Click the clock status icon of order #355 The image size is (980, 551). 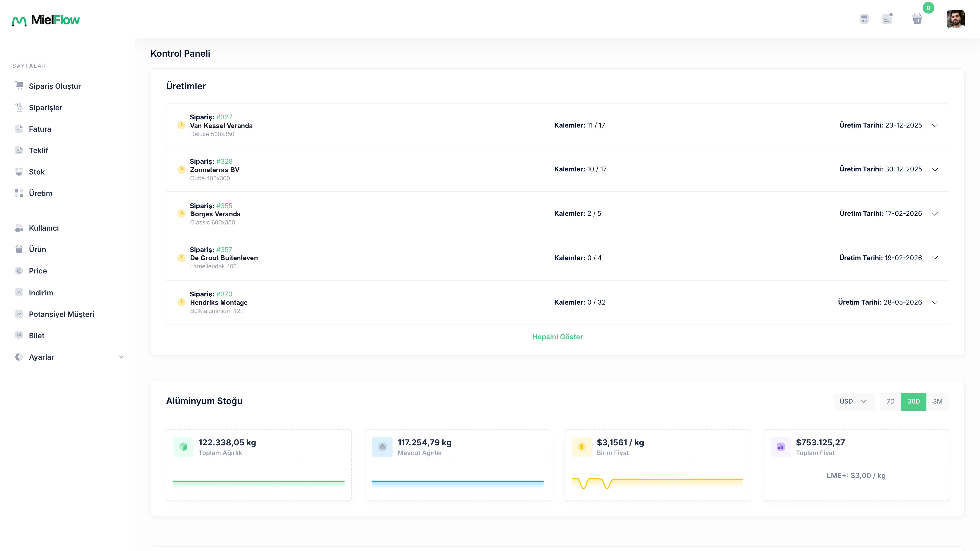pyautogui.click(x=181, y=213)
